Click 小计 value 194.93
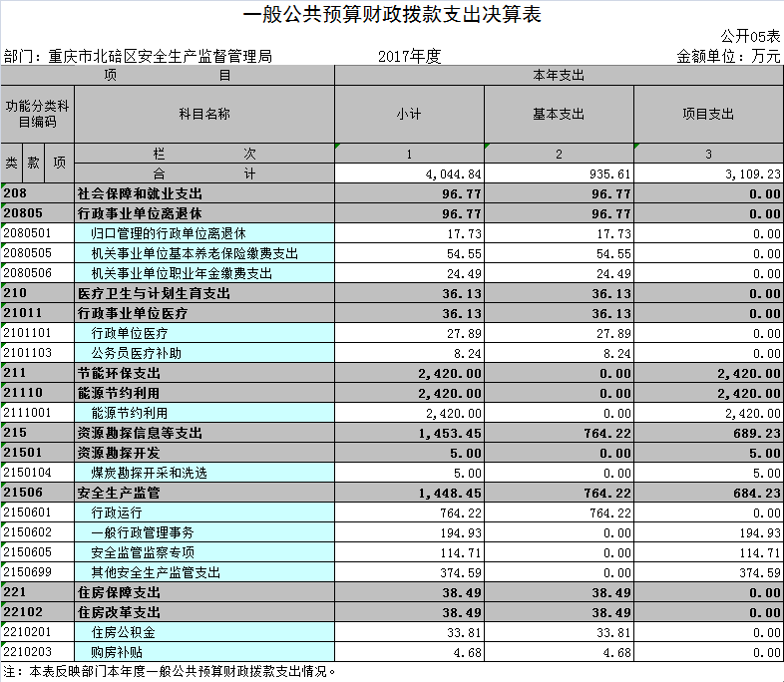 [409, 532]
